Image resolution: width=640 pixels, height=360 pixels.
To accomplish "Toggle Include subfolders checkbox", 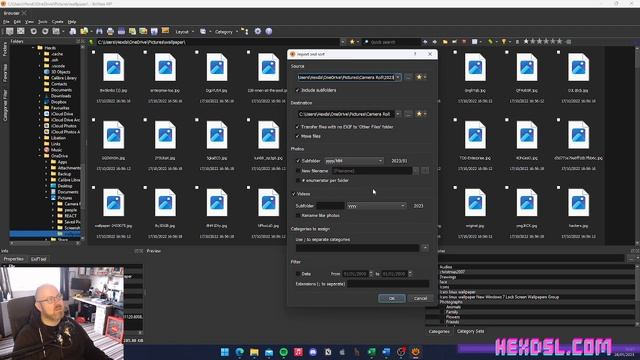I will pyautogui.click(x=298, y=90).
